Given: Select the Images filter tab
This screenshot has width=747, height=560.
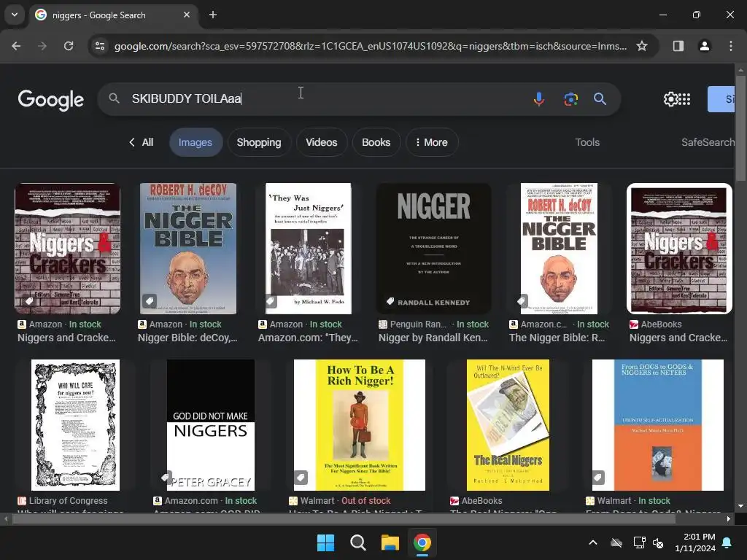Looking at the screenshot, I should point(196,142).
